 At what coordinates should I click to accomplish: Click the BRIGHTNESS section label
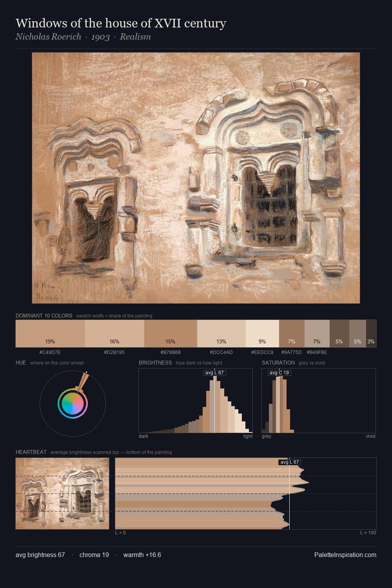click(x=155, y=363)
